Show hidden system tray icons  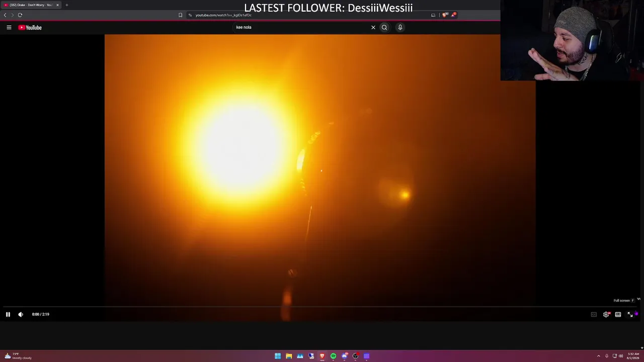pos(598,356)
